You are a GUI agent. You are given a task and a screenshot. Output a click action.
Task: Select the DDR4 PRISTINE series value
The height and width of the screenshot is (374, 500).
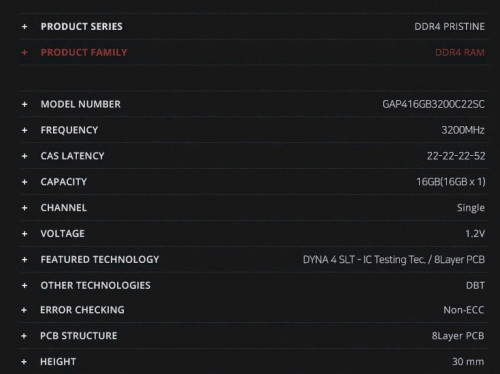click(x=449, y=27)
